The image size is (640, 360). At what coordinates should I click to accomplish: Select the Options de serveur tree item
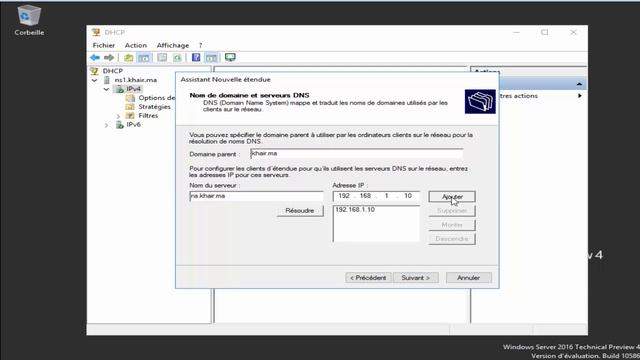[x=157, y=98]
